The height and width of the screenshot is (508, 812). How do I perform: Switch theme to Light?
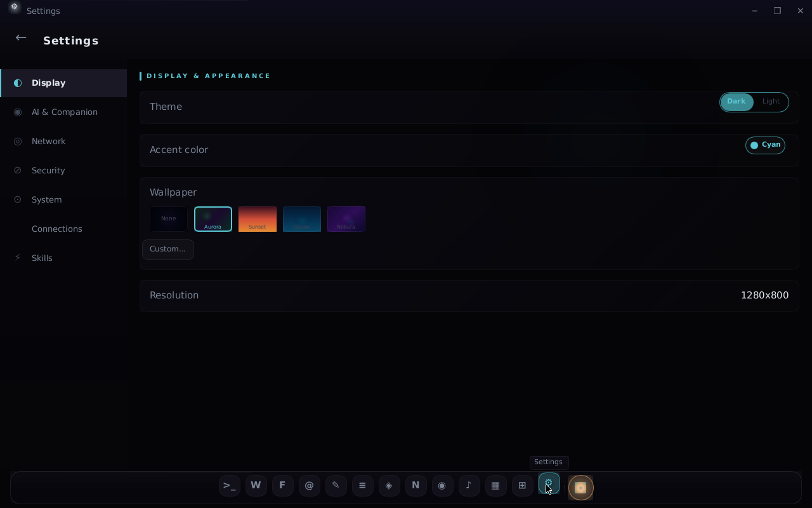[x=771, y=102]
